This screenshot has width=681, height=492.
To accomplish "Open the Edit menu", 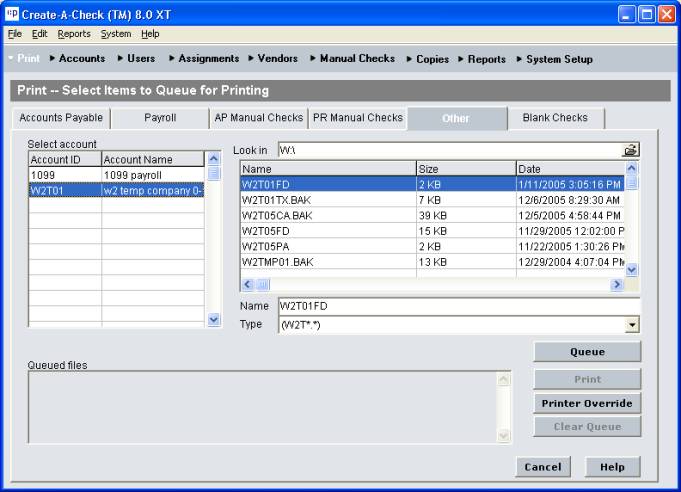I will click(x=40, y=34).
